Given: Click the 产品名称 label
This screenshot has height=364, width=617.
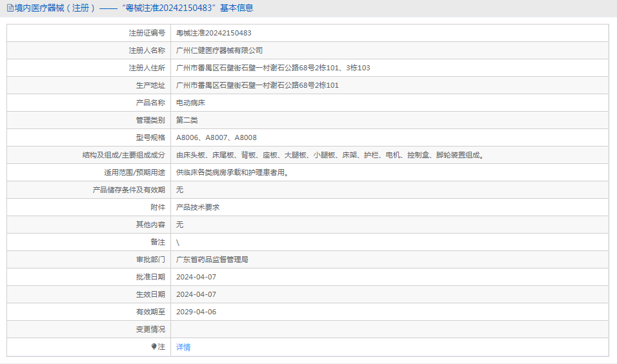Looking at the screenshot, I should (151, 103).
